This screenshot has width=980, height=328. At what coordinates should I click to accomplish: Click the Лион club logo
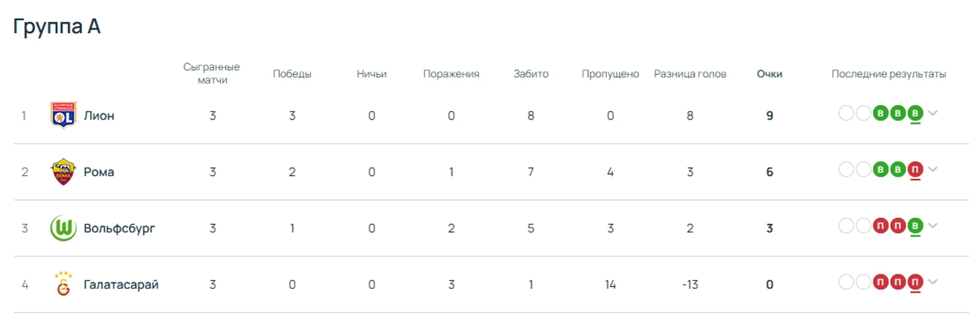63,115
